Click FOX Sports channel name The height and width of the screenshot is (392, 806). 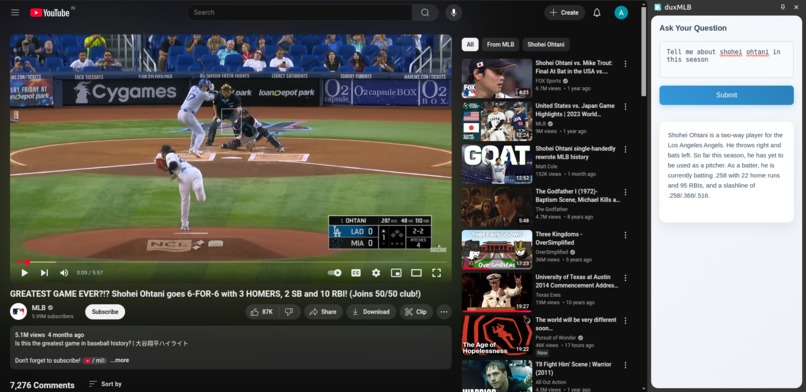(x=548, y=81)
